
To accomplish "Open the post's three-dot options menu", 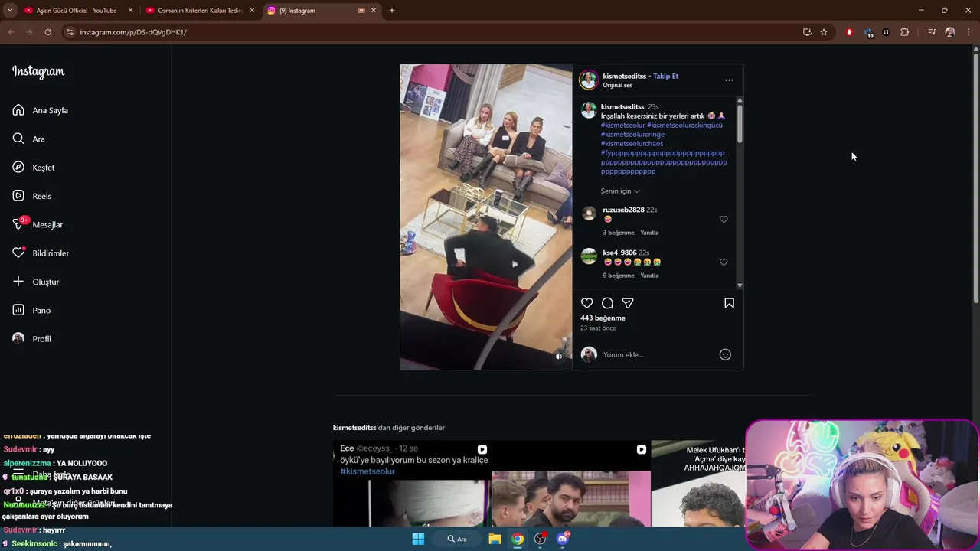I will 729,80.
